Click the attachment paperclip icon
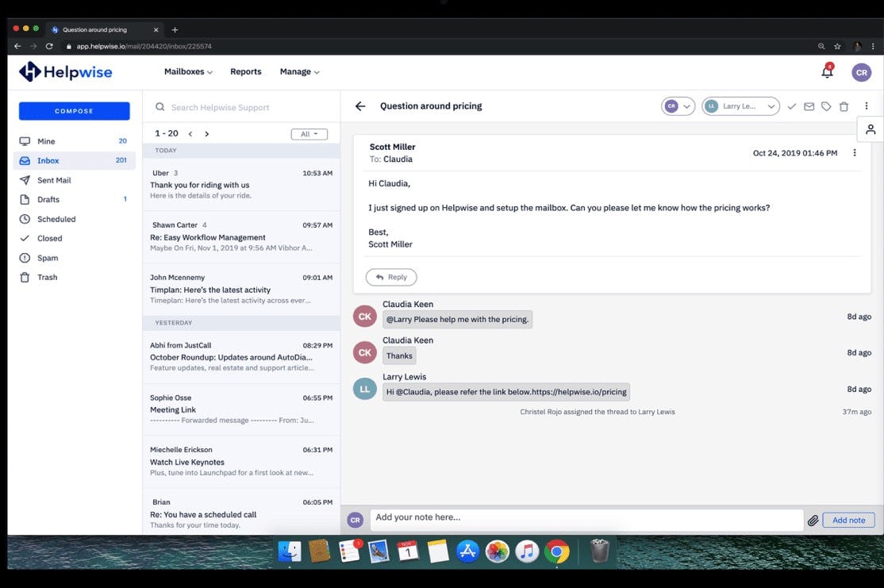This screenshot has height=588, width=884. 813,521
